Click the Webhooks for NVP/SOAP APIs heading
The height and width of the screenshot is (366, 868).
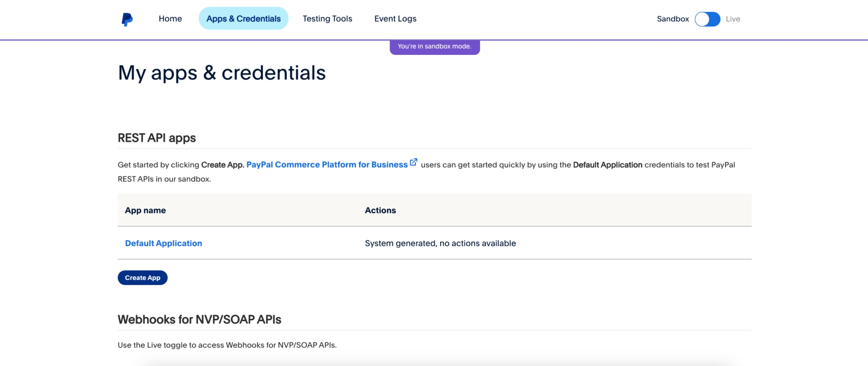[x=199, y=320]
